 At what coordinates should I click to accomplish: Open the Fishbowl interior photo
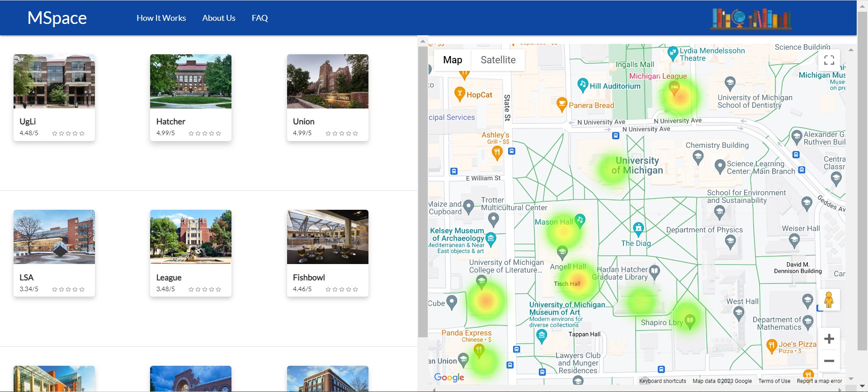click(x=328, y=237)
